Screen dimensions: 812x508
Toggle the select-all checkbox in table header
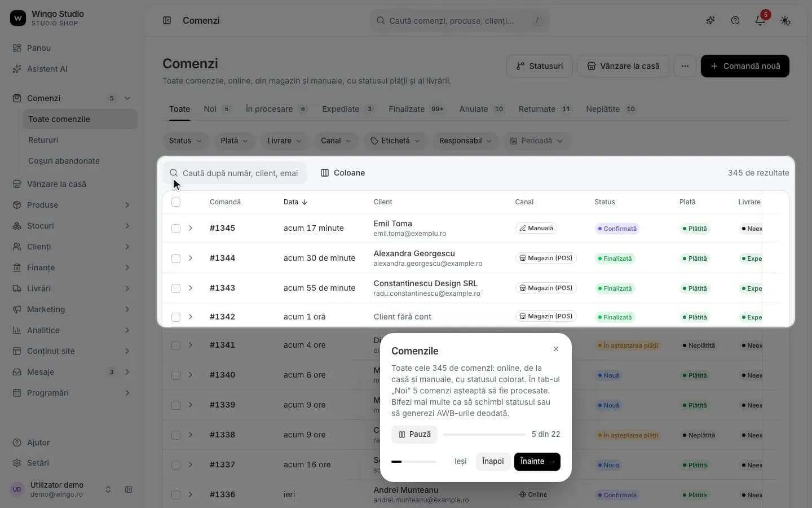[x=176, y=202]
